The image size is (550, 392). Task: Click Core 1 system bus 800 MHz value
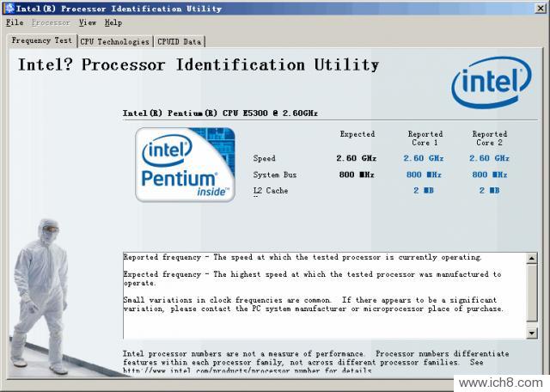pos(424,175)
